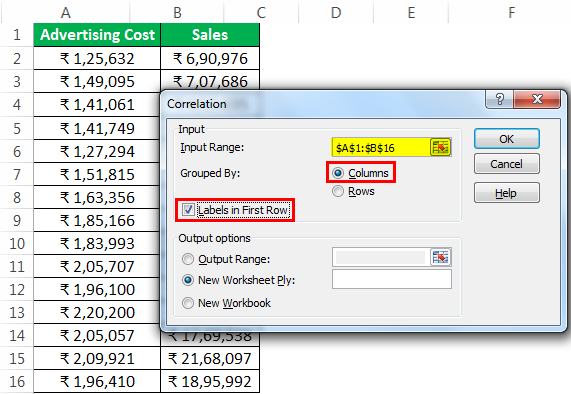Click cell with ₹ 6,90,976

pyautogui.click(x=210, y=58)
